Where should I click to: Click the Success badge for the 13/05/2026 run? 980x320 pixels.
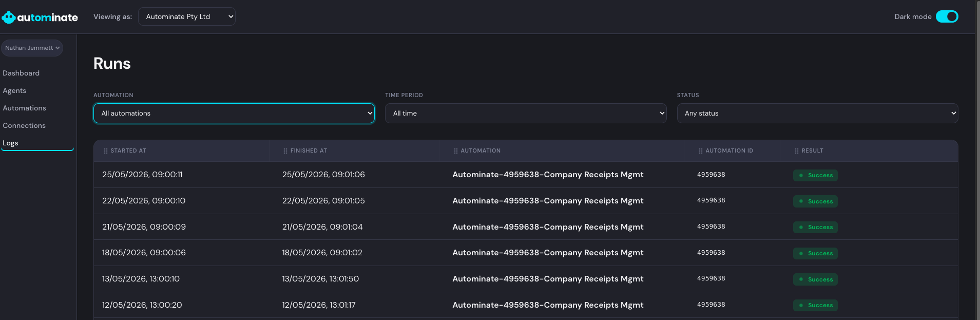[x=815, y=279]
